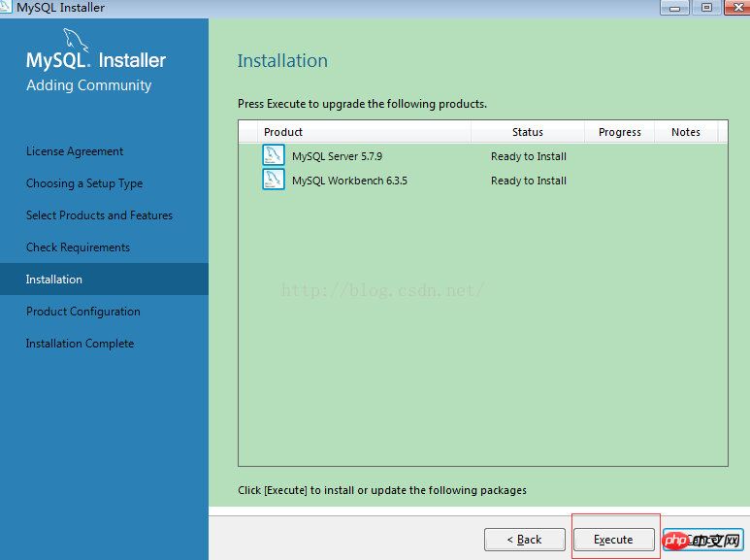Viewport: 750px width, 560px height.
Task: Open the Choosing a Setup Type step
Action: click(84, 183)
